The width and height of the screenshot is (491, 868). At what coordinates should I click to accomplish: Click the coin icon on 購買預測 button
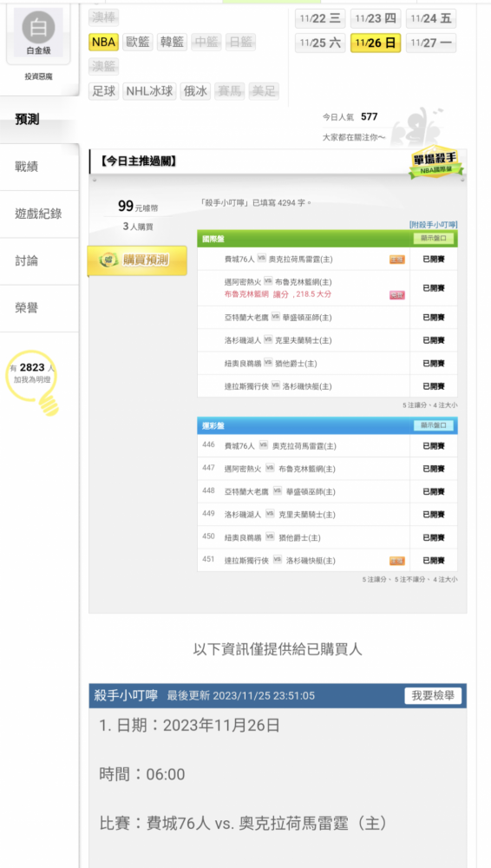[108, 260]
